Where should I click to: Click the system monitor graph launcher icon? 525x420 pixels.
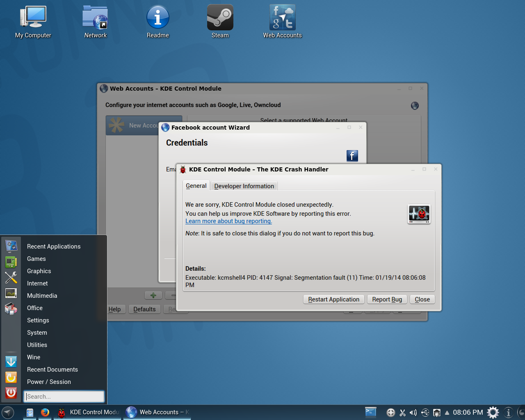[11, 293]
